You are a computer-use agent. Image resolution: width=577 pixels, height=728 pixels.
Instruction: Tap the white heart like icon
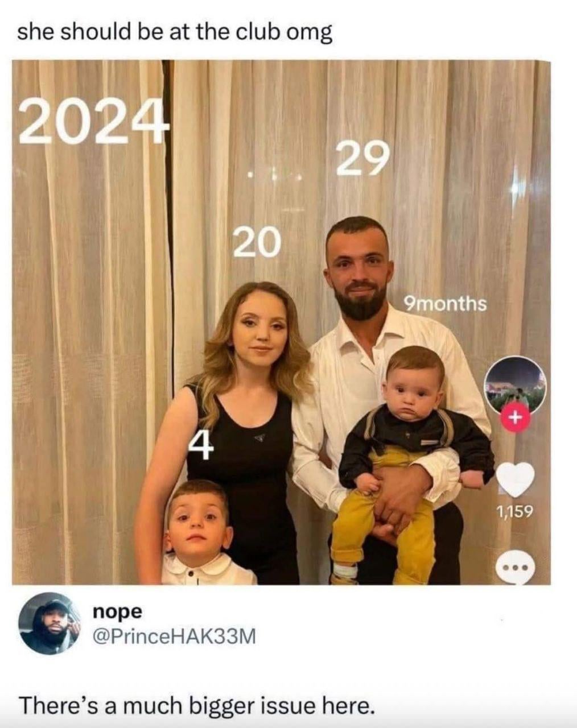(x=516, y=479)
